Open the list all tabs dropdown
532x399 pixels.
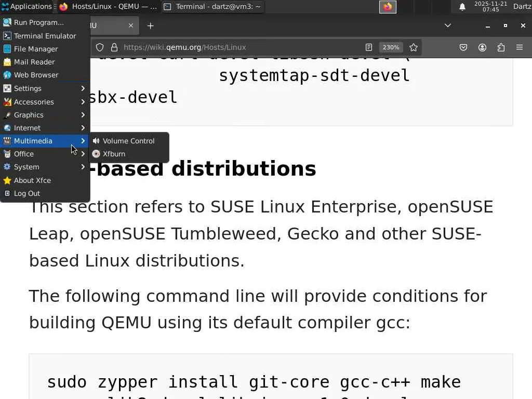(x=447, y=25)
